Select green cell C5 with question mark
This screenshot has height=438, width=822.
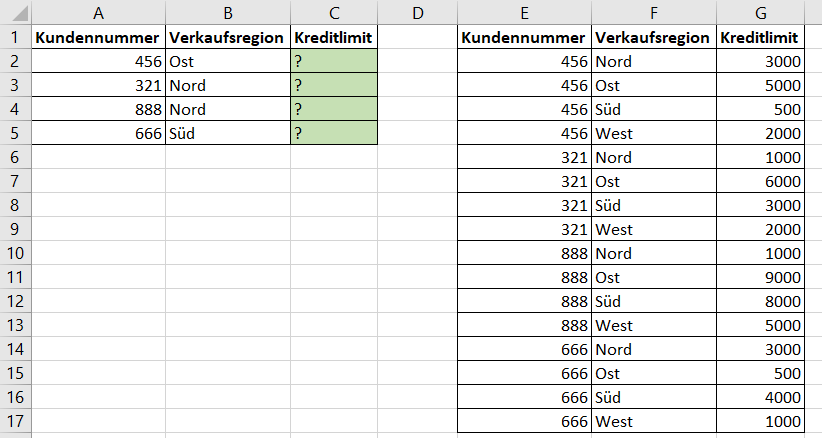coord(334,133)
